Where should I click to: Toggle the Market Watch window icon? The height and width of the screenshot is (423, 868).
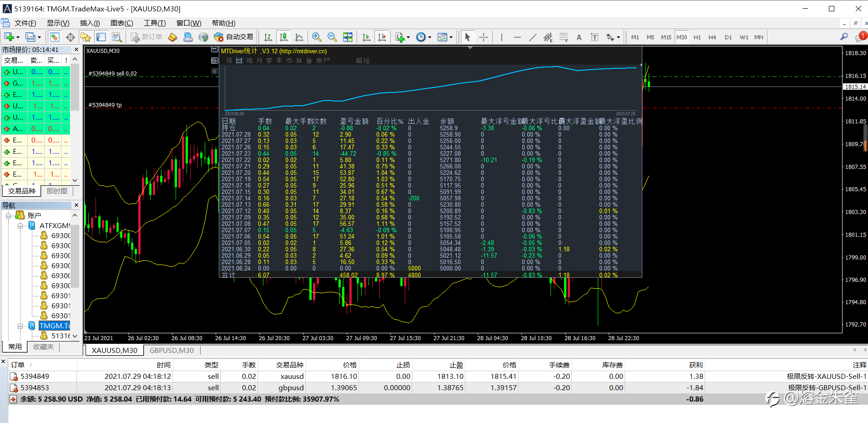click(55, 37)
